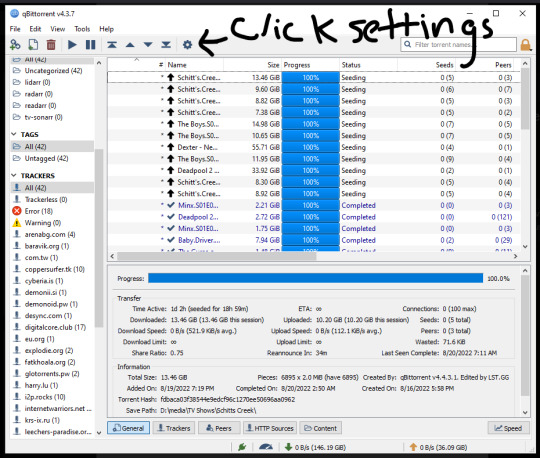Image resolution: width=540 pixels, height=458 pixels.
Task: Click the Filter torrent names input field
Action: tap(458, 44)
